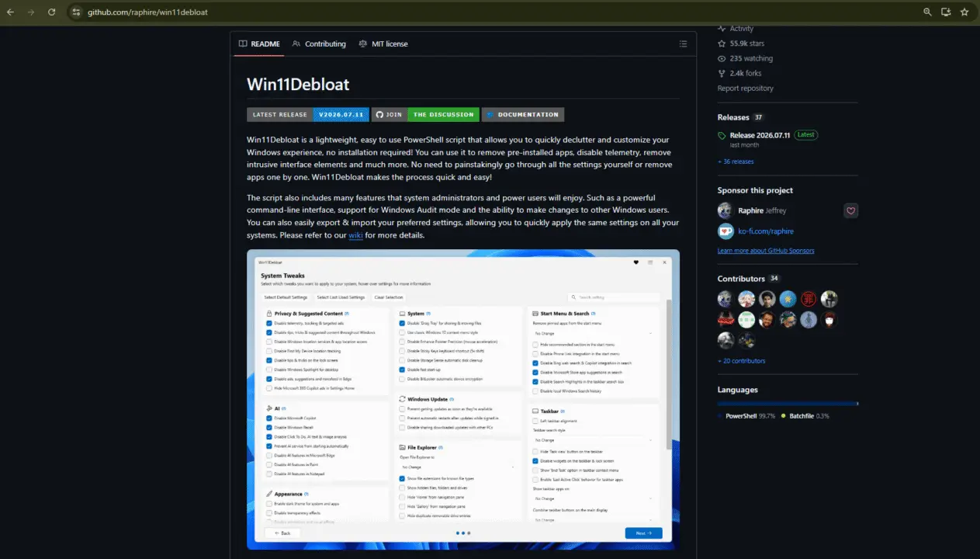Go back using the browser back arrow
980x559 pixels.
point(12,12)
